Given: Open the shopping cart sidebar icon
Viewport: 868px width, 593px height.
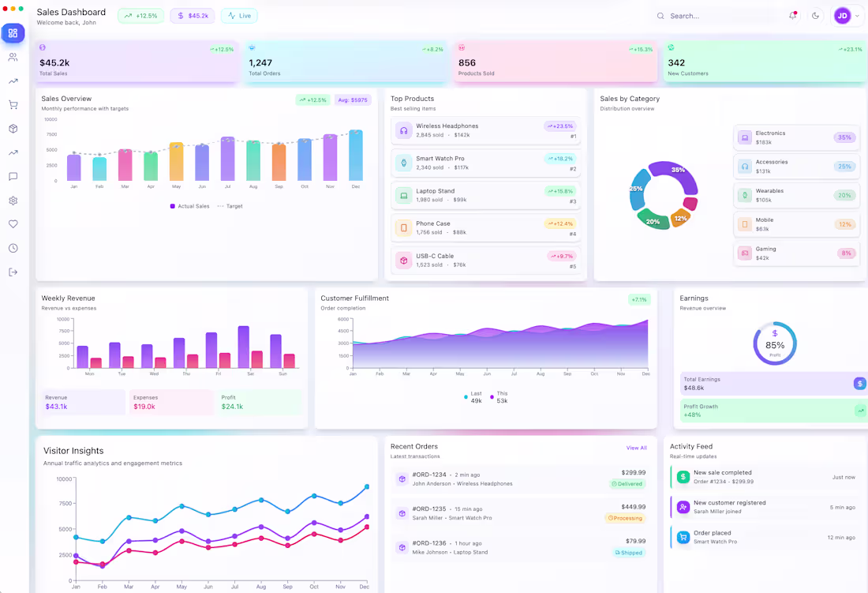Looking at the screenshot, I should [x=13, y=105].
